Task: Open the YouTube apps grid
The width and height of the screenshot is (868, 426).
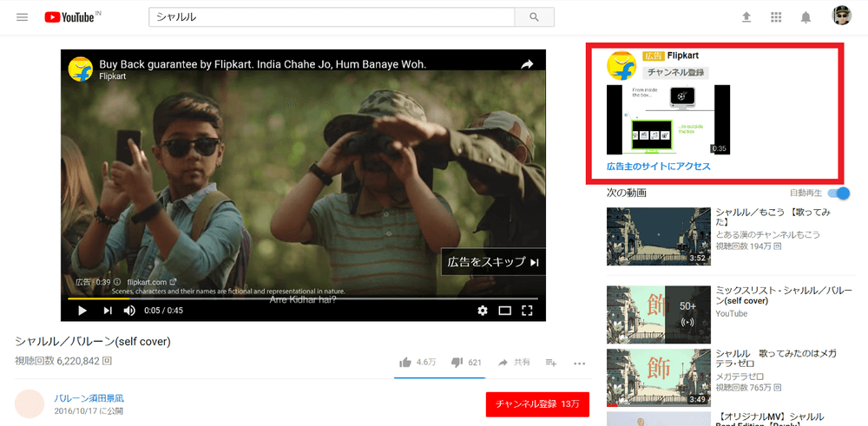Action: click(776, 17)
